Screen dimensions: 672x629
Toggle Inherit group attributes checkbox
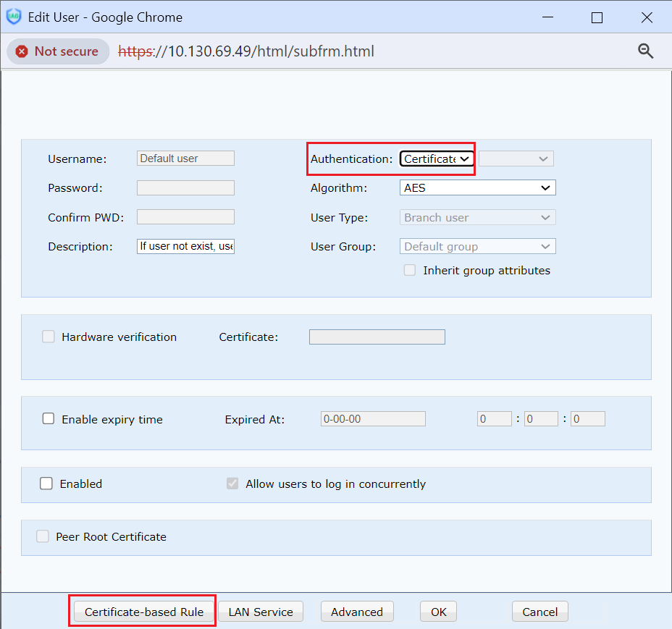pos(410,270)
